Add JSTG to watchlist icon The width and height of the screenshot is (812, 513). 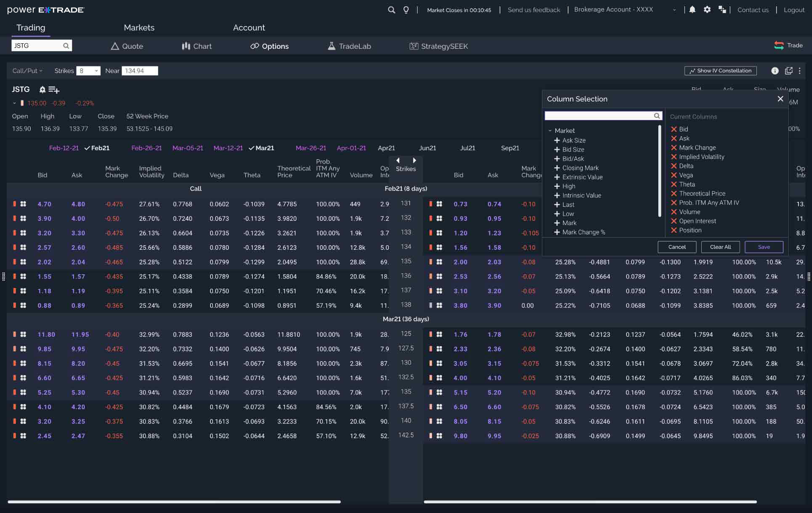(x=54, y=90)
